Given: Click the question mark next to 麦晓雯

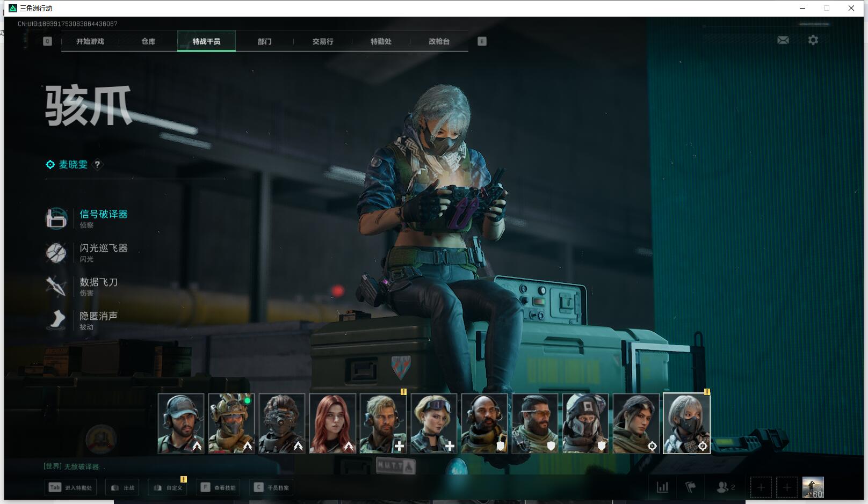Looking at the screenshot, I should click(97, 165).
